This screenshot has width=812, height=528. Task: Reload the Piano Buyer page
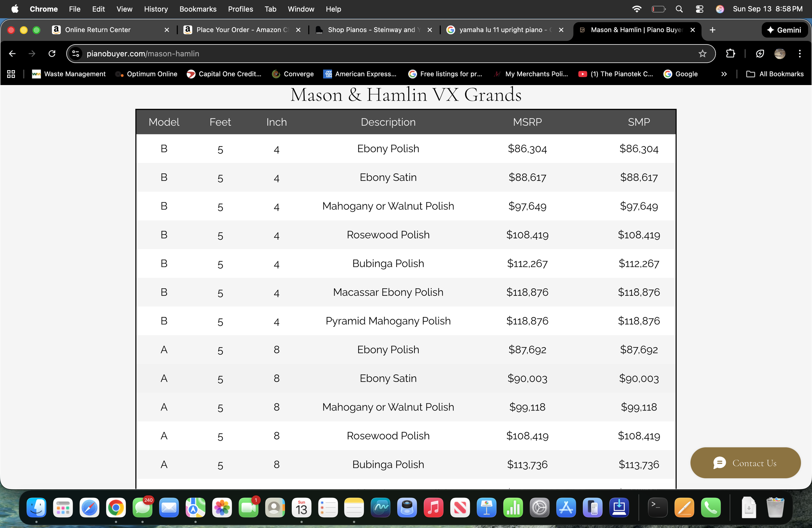52,54
